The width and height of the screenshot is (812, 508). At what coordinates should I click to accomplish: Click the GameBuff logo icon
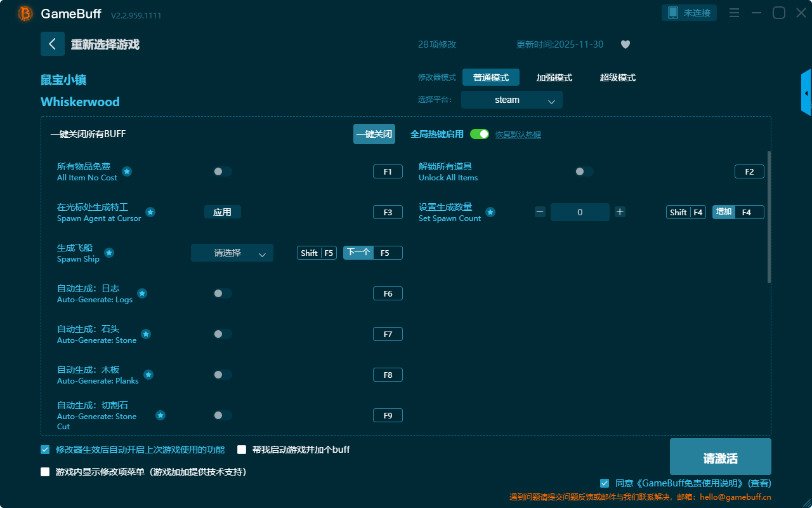[x=25, y=13]
